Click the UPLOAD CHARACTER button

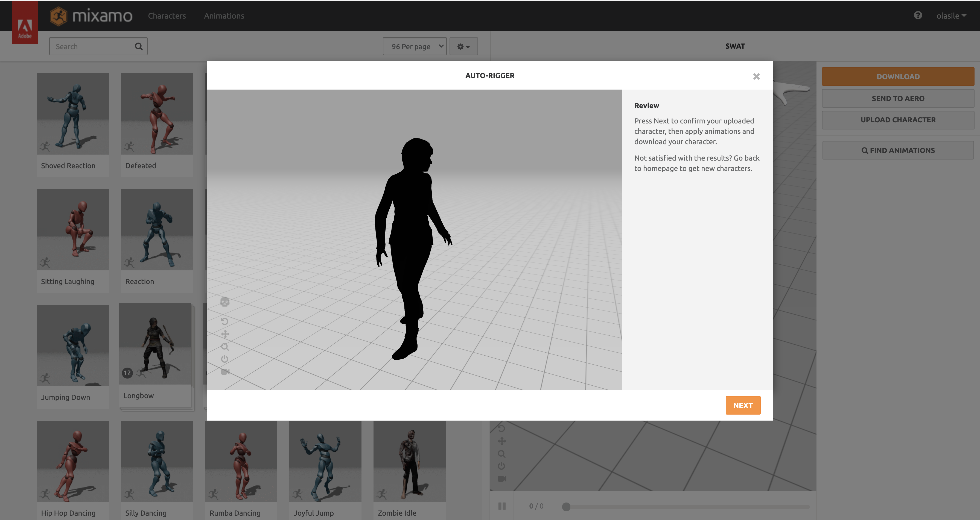point(898,120)
